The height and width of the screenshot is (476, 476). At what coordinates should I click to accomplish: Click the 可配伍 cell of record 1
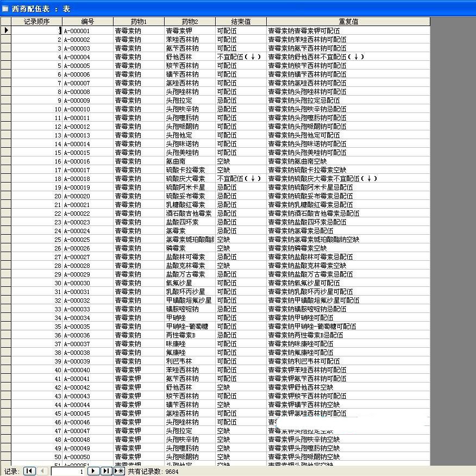(x=227, y=30)
